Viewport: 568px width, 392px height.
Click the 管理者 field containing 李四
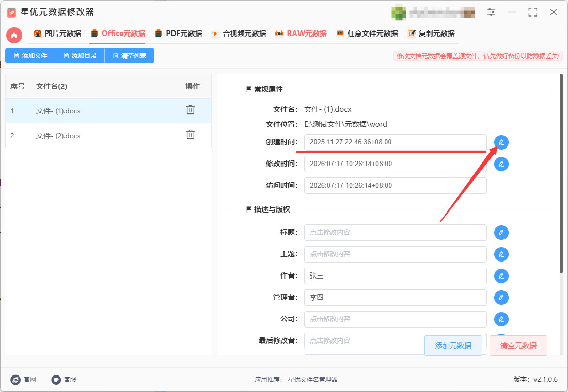pyautogui.click(x=395, y=298)
